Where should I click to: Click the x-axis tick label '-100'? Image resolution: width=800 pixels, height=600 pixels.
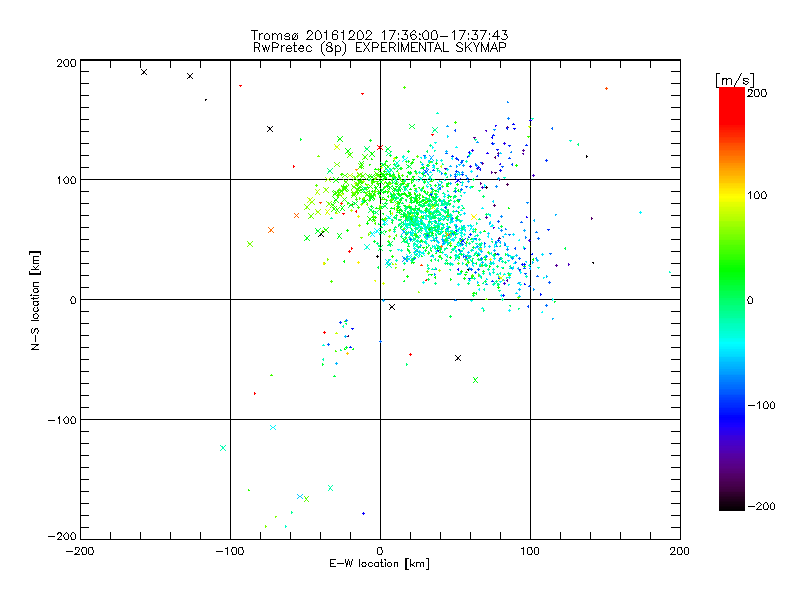click(230, 551)
